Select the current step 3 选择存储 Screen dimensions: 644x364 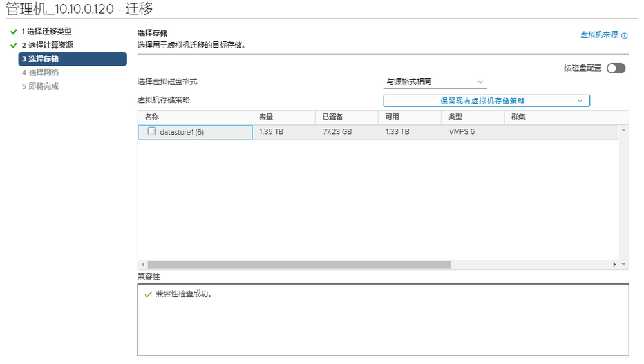pos(72,59)
